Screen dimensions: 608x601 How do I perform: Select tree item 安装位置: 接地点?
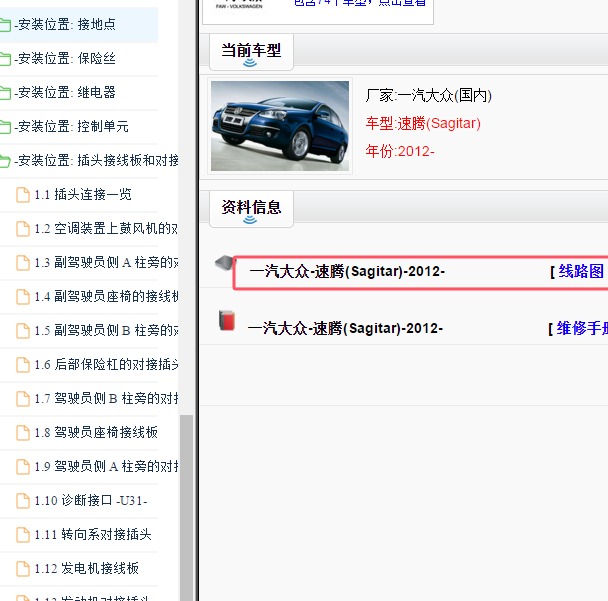tap(65, 24)
